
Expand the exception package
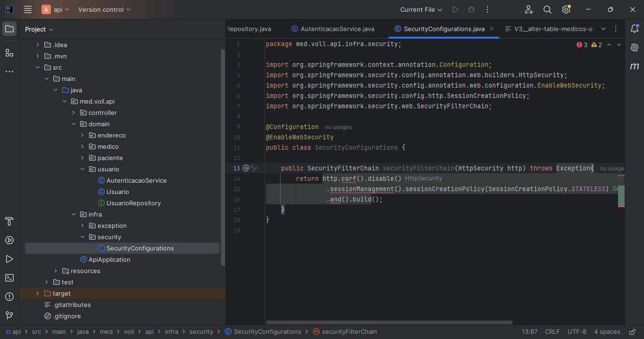point(83,226)
